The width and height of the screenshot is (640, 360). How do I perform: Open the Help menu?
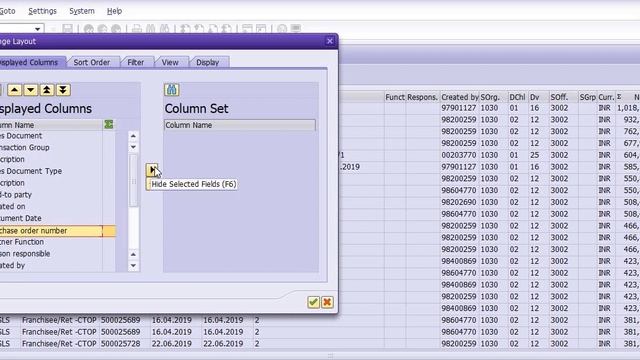(114, 11)
